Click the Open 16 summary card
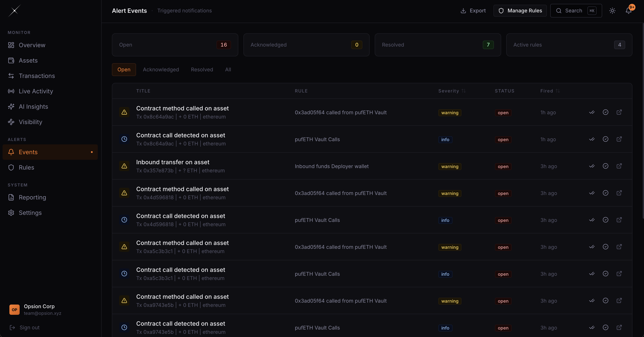Viewport: 644px width, 337px height. 175,45
